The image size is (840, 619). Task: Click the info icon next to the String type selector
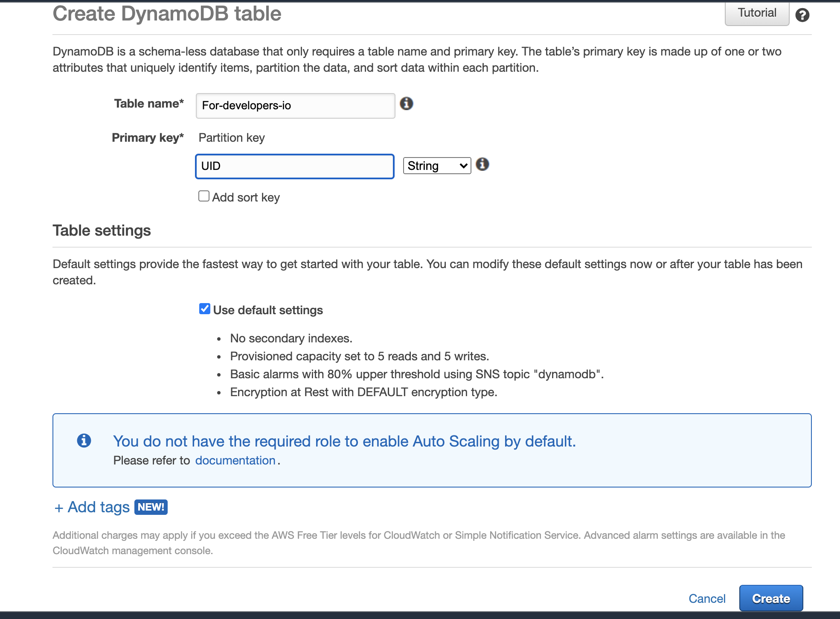(483, 164)
